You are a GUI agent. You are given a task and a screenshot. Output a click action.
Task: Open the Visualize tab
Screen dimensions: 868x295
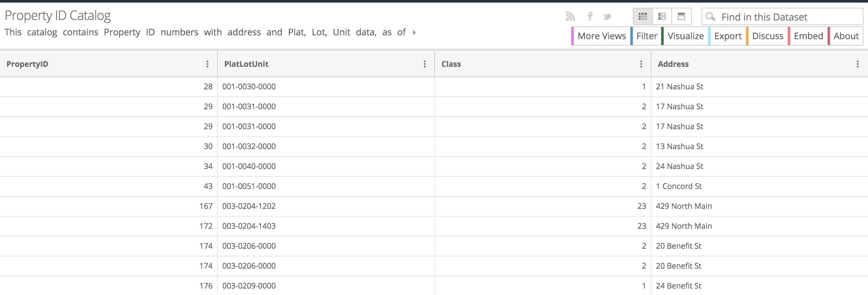click(685, 36)
